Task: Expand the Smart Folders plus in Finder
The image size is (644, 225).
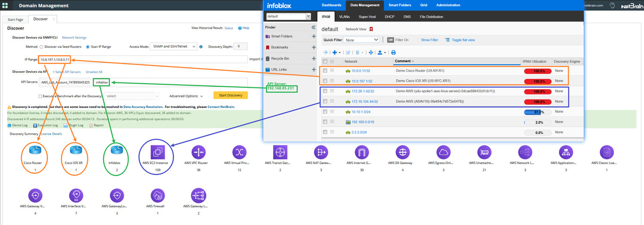Action: click(313, 36)
